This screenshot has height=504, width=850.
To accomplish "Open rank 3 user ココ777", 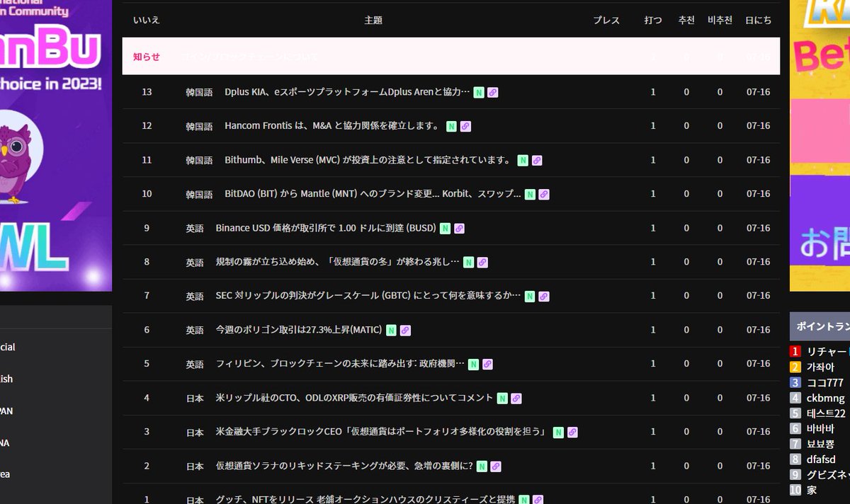I will [x=826, y=382].
